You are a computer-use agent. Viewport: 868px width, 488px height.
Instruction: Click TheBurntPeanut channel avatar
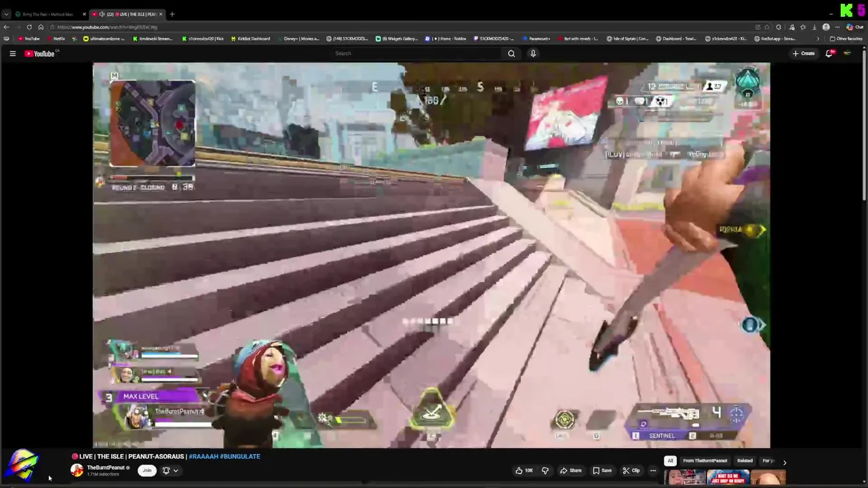[77, 470]
